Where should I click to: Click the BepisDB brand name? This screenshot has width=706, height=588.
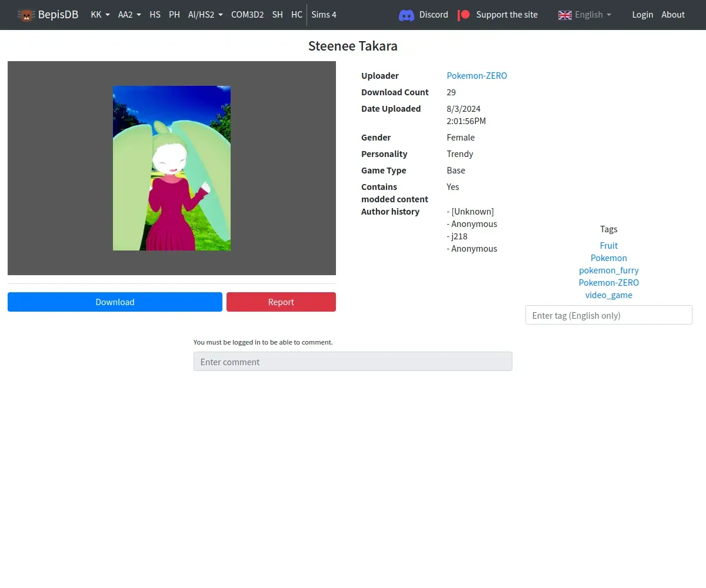point(58,15)
